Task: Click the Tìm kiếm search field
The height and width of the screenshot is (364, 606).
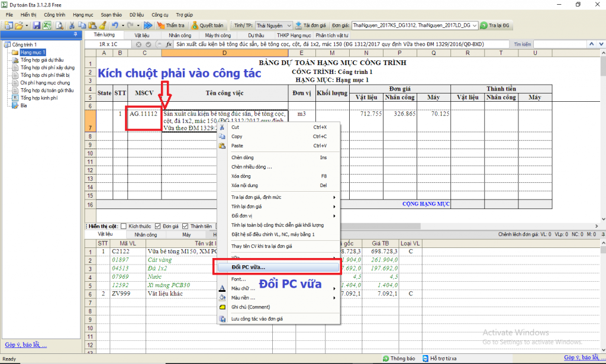Action: click(567, 44)
